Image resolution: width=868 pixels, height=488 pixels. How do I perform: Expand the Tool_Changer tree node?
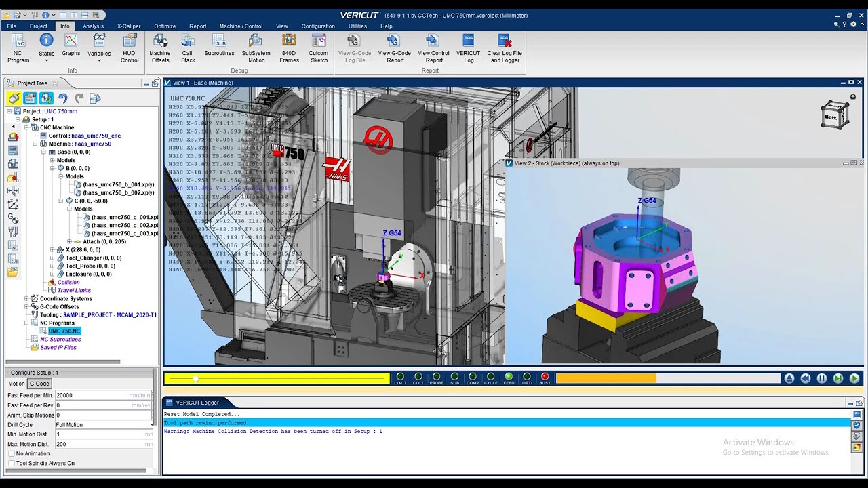(52, 258)
